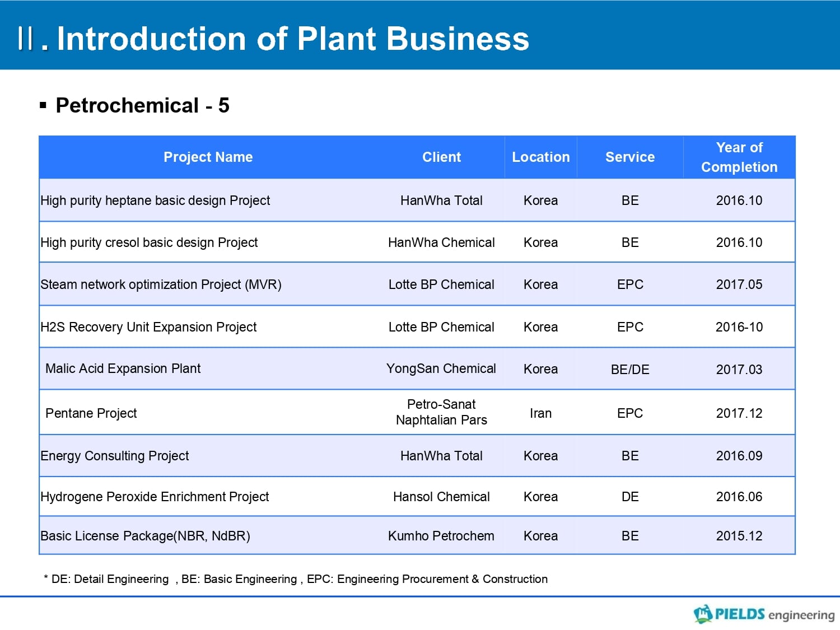Click completion date '2016.09'
The image size is (840, 630).
(739, 456)
